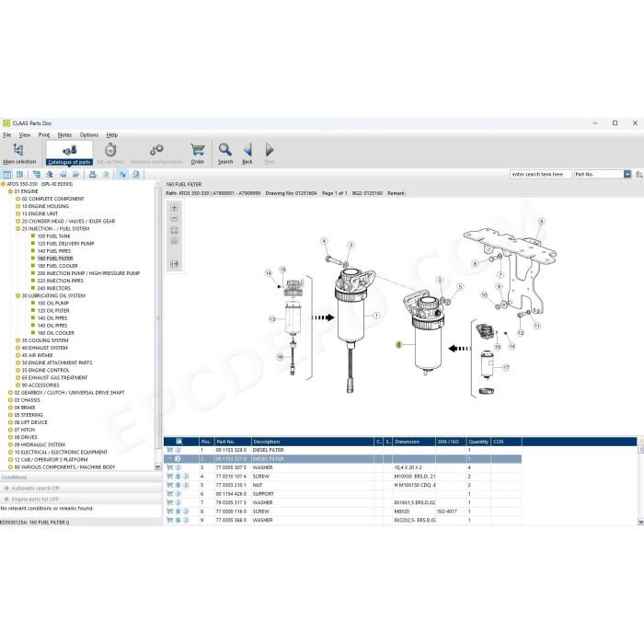Image resolution: width=644 pixels, height=644 pixels.
Task: Expand the 09 HYDRAULIC SYSTEM node
Action: [x=11, y=444]
